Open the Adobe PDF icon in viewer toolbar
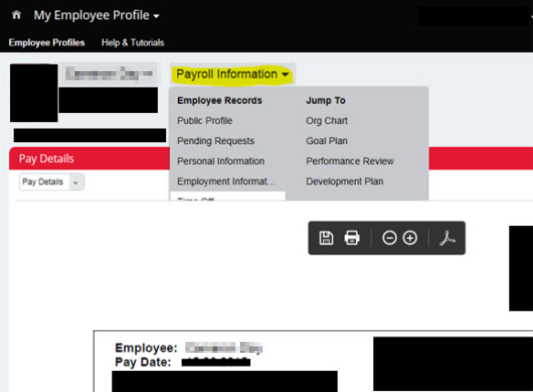Image resolution: width=533 pixels, height=392 pixels. coord(447,238)
